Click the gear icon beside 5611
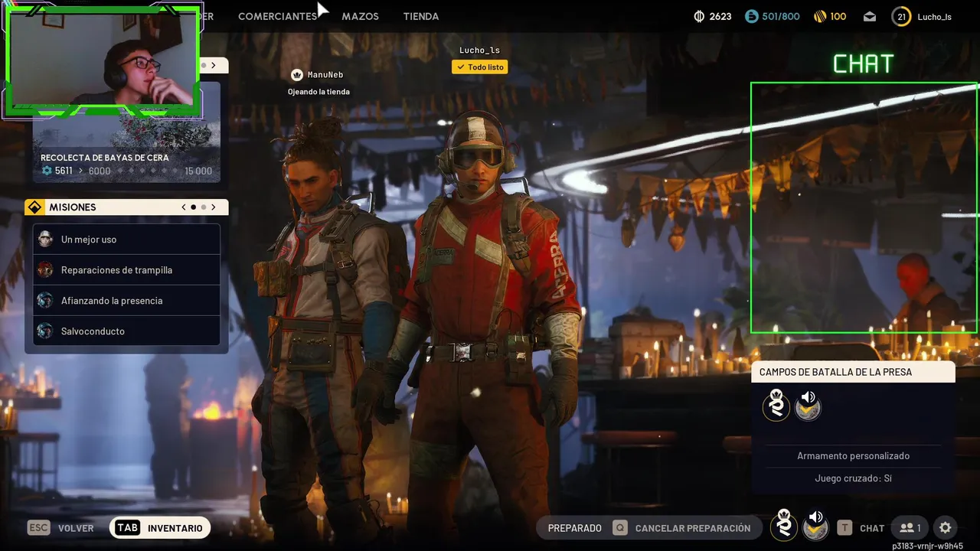 pyautogui.click(x=47, y=171)
